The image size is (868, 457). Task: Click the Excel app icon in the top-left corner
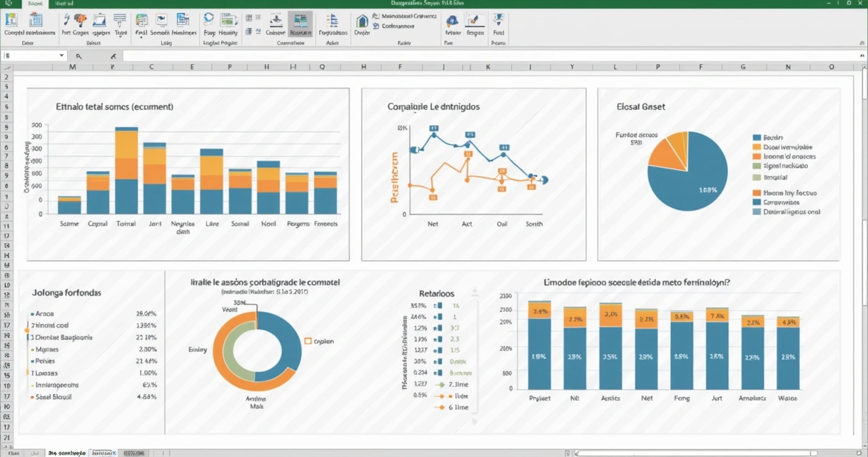7,4
